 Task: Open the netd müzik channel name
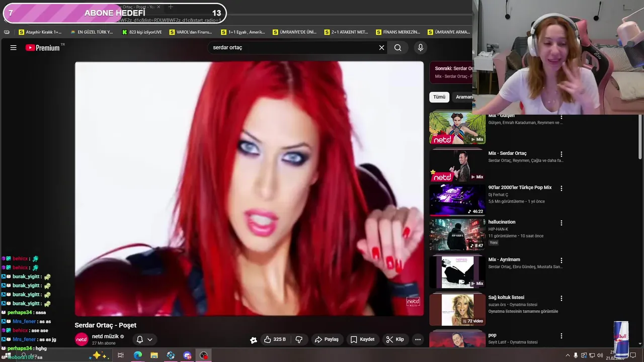click(105, 336)
